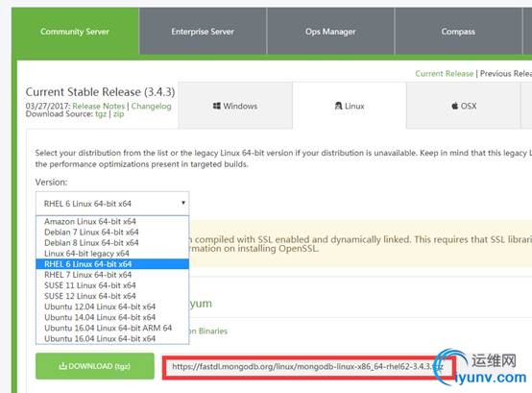
Task: Select Amazon Linux 64-bit x64 option
Action: coord(112,221)
